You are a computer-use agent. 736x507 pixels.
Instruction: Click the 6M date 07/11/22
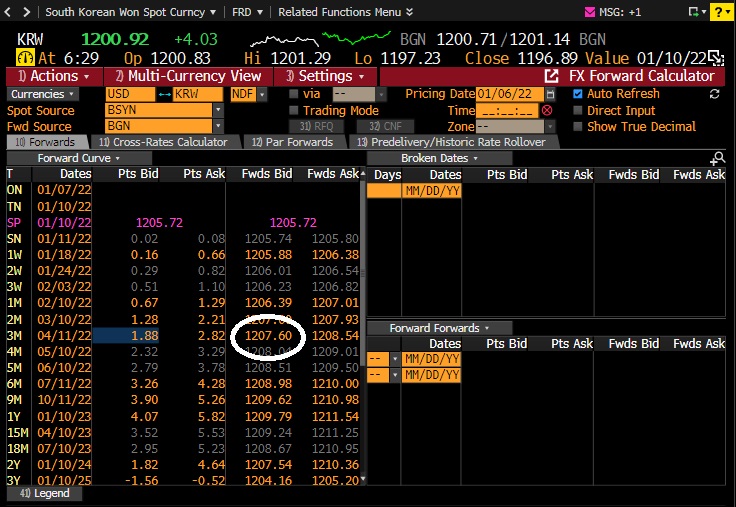click(x=64, y=384)
